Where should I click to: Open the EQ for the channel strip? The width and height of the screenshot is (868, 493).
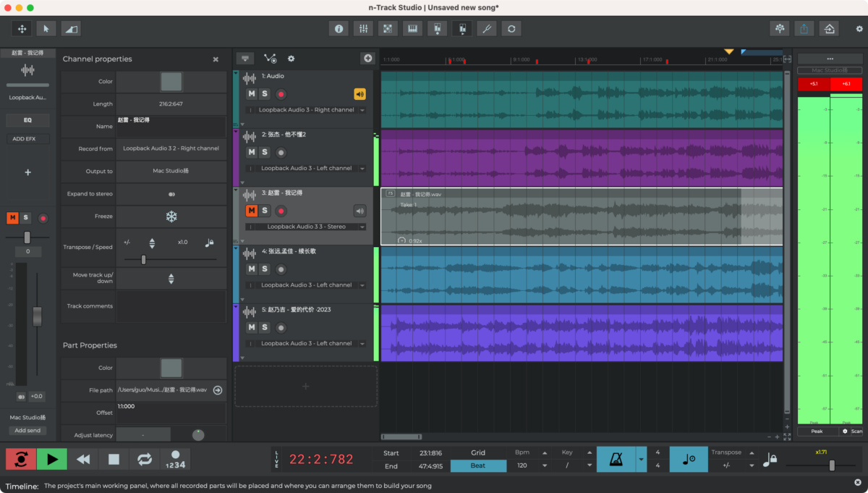click(x=27, y=120)
